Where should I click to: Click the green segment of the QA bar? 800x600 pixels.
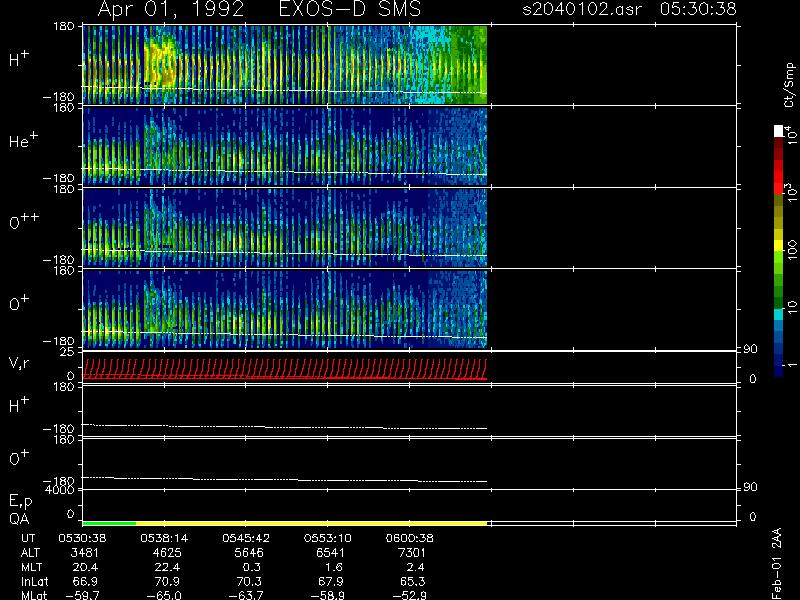coord(109,523)
